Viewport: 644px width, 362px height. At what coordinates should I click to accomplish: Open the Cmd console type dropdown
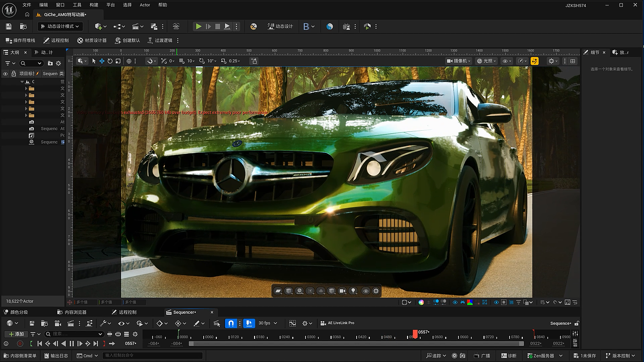[87, 355]
